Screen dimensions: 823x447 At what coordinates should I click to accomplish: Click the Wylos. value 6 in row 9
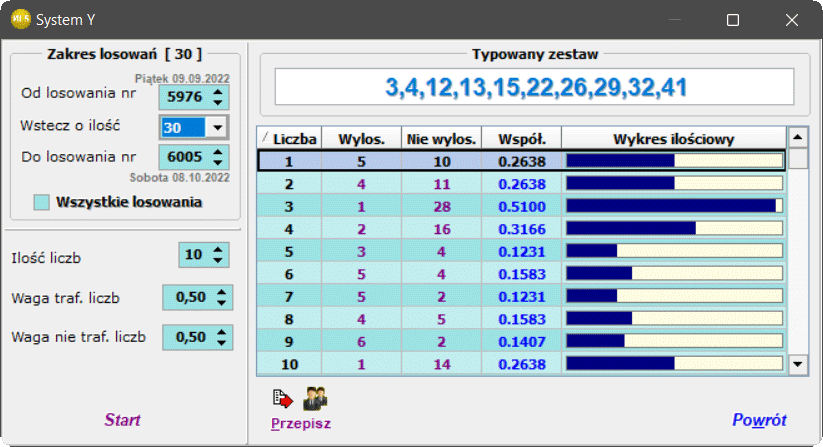(x=362, y=342)
